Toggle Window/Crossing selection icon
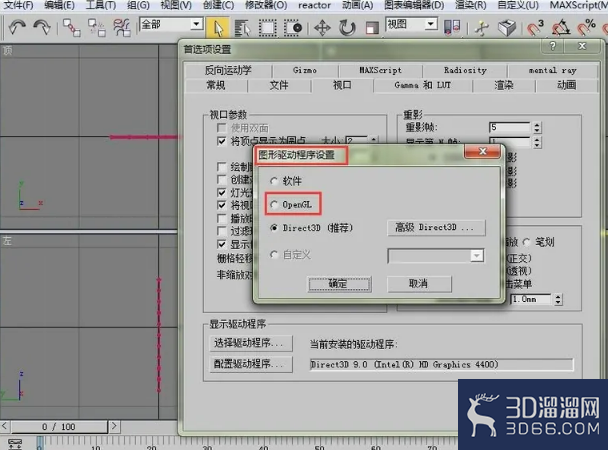Image resolution: width=608 pixels, height=450 pixels. (293, 28)
